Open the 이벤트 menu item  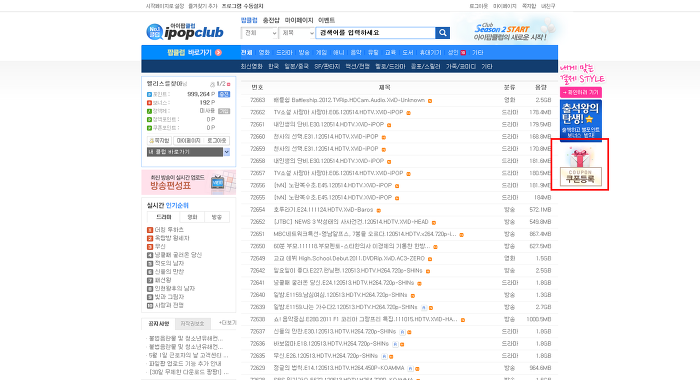click(x=326, y=20)
